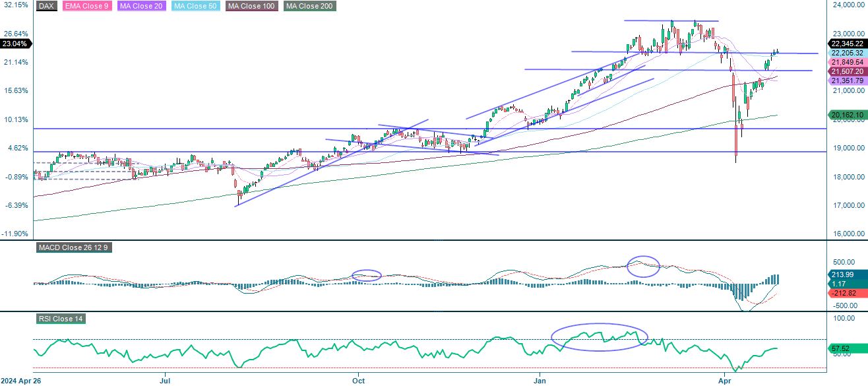Click the 2024 Apr 26 date label

coord(20,381)
